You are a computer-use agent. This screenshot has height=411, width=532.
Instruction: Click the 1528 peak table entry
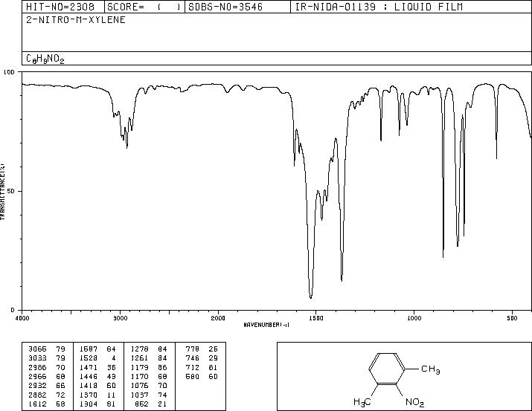click(89, 358)
